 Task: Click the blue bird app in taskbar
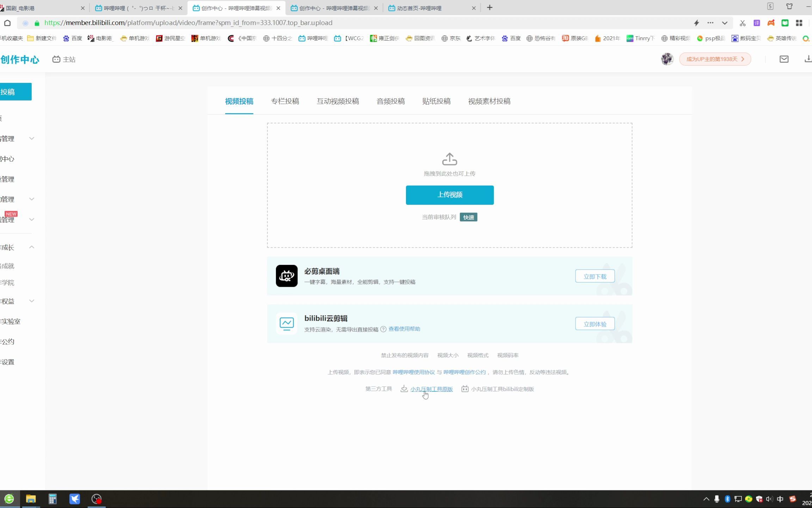coord(75,499)
